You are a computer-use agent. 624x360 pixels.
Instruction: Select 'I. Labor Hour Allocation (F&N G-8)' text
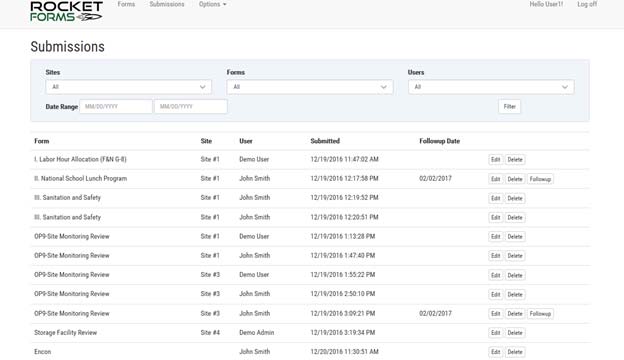(x=80, y=159)
